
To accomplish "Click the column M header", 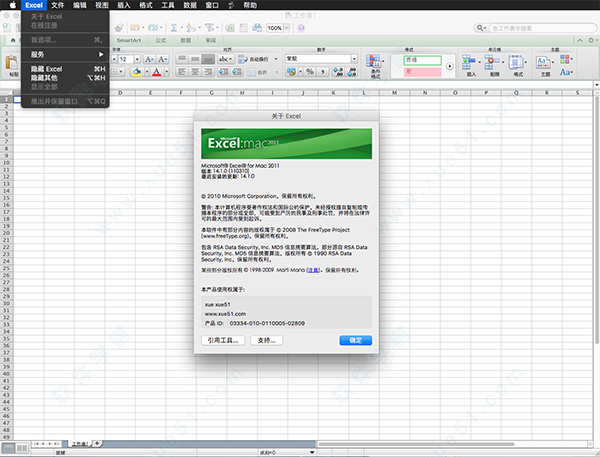I will (x=394, y=93).
